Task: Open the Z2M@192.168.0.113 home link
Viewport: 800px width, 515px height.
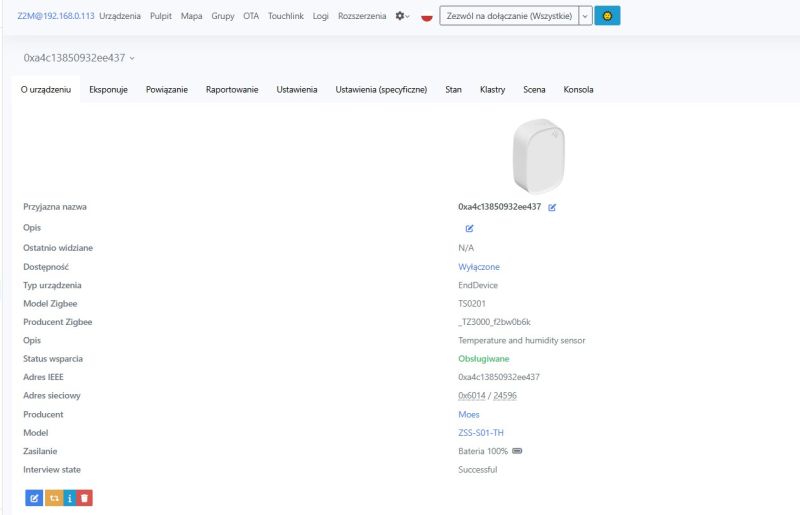Action: pyautogui.click(x=56, y=16)
